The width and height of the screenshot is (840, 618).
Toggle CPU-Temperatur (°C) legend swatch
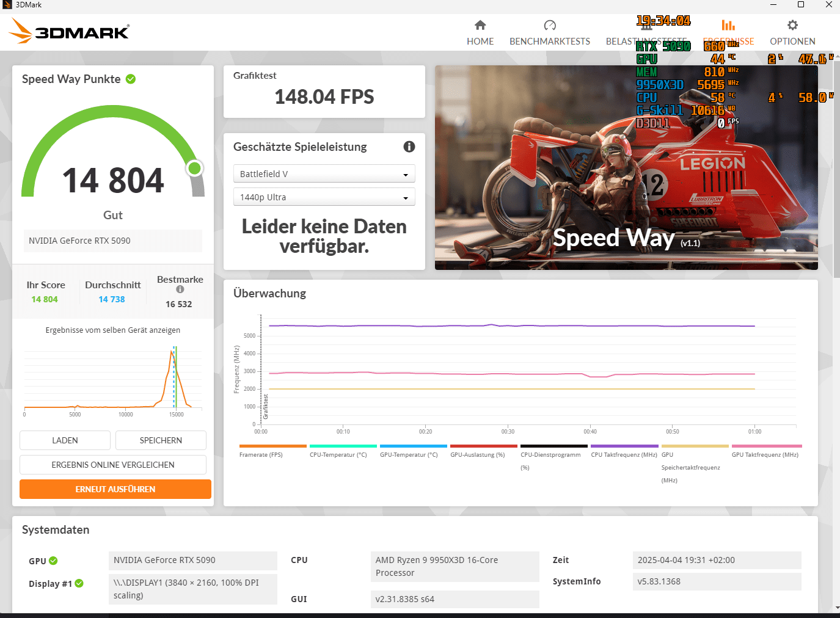(343, 446)
